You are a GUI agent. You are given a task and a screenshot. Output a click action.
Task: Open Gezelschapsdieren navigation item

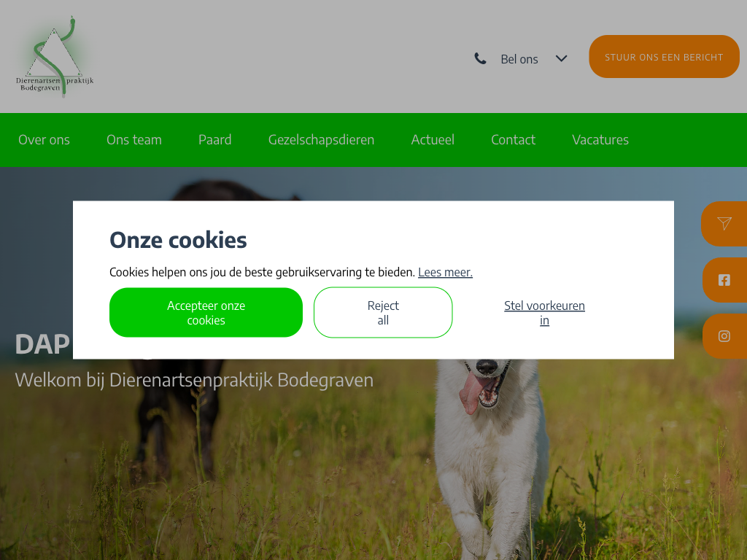click(321, 139)
